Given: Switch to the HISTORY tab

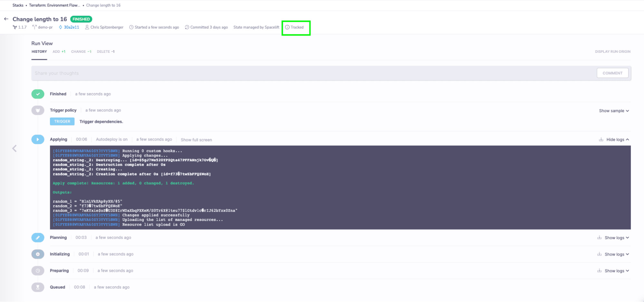Looking at the screenshot, I should point(39,52).
